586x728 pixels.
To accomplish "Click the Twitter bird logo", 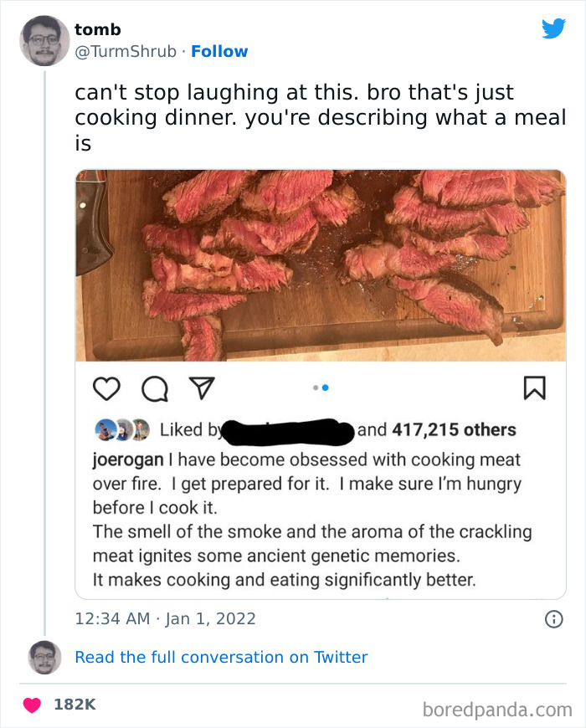I will [x=554, y=29].
